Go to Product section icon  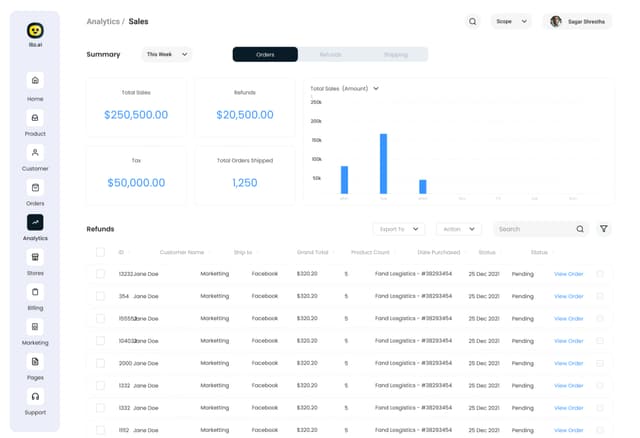35,117
